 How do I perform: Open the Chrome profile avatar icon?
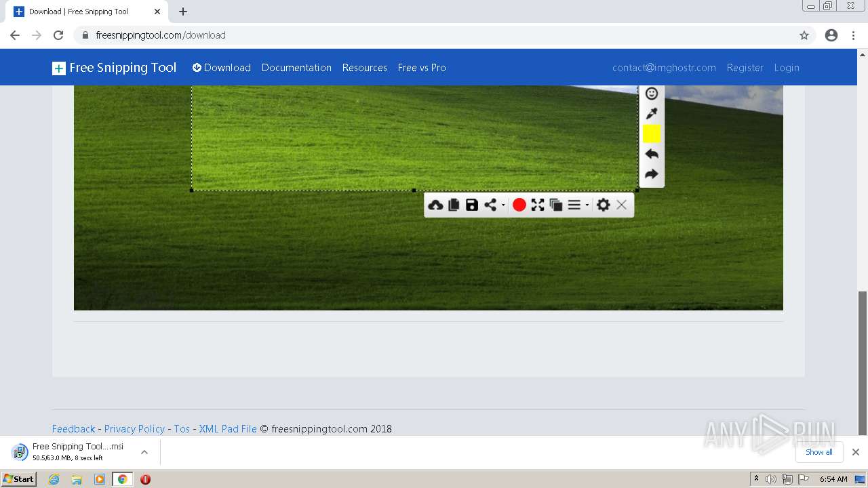tap(831, 35)
